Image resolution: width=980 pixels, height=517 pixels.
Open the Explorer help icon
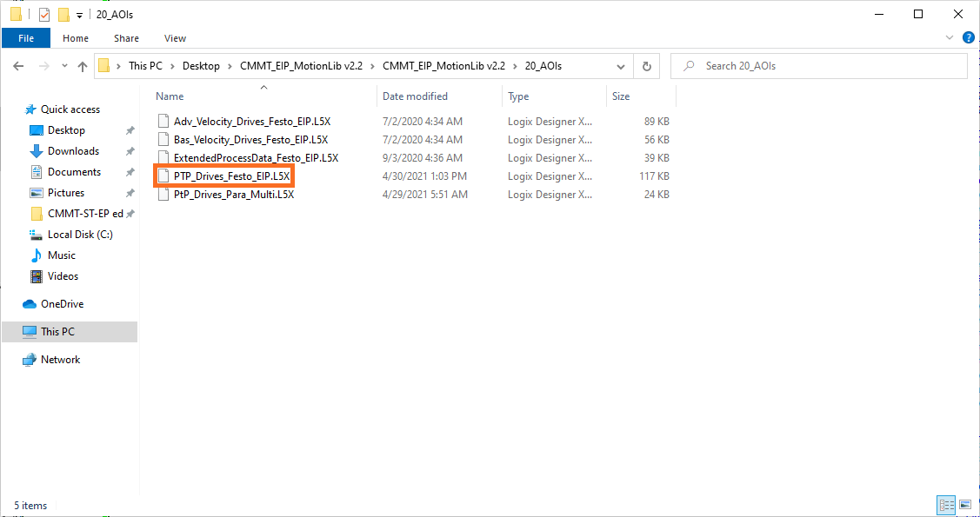pyautogui.click(x=968, y=38)
